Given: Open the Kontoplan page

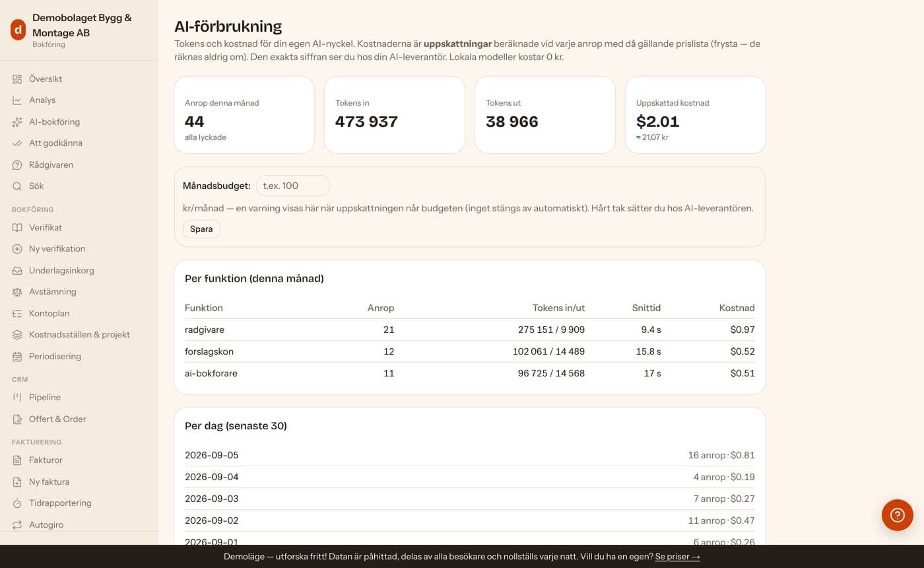Looking at the screenshot, I should tap(79, 314).
